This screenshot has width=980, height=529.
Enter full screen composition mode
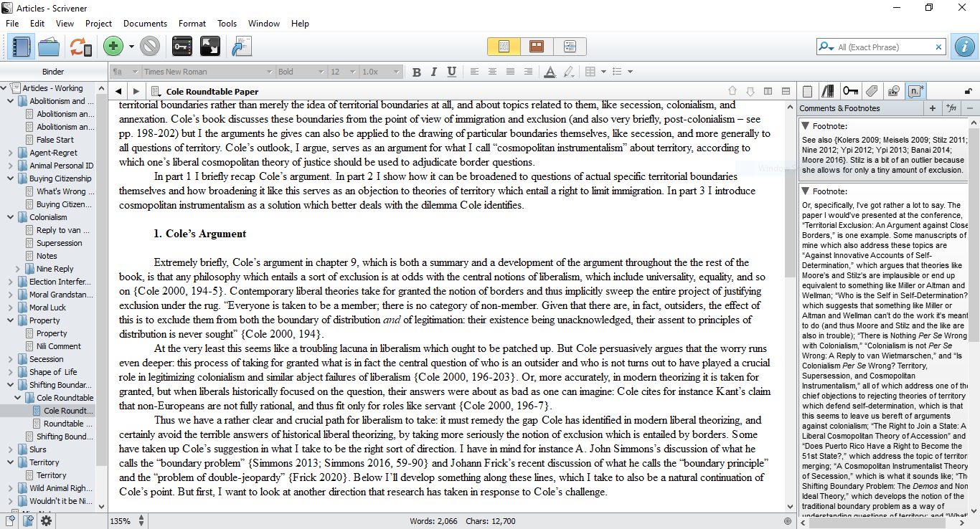click(210, 47)
